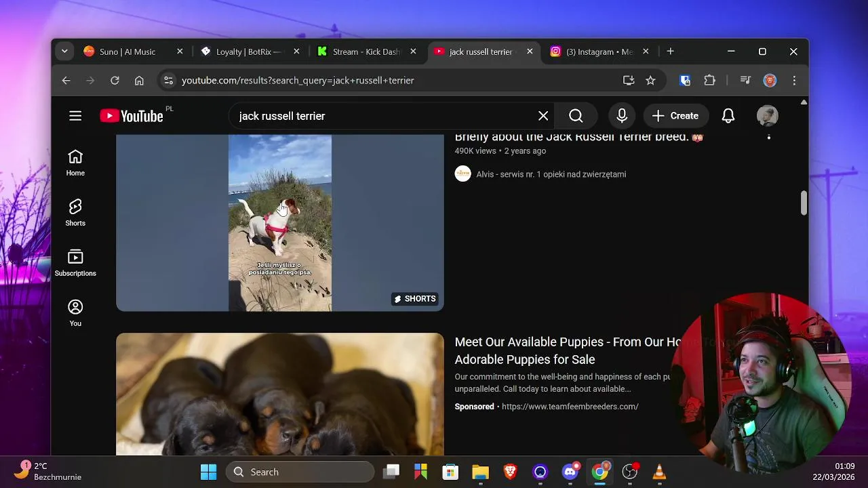Open YouTube notifications bell
Image resolution: width=868 pixels, height=488 pixels.
tap(728, 116)
